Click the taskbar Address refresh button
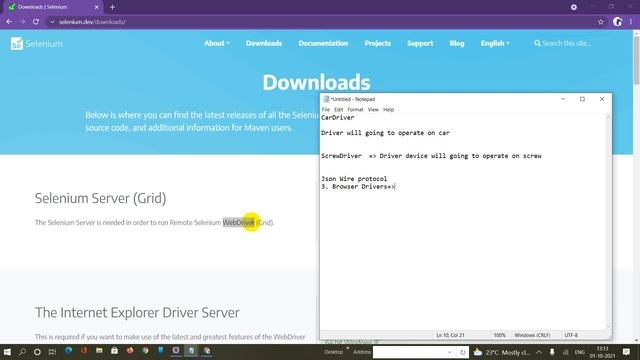 point(462,352)
